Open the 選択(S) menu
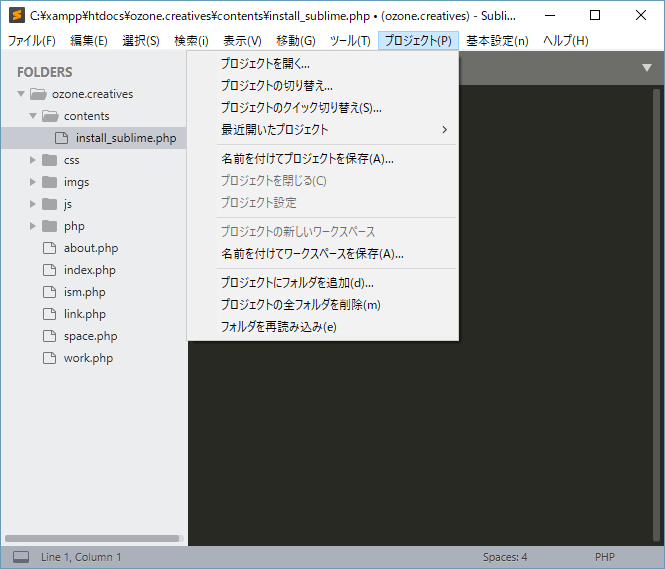Screen dimensions: 665x569 point(141,41)
